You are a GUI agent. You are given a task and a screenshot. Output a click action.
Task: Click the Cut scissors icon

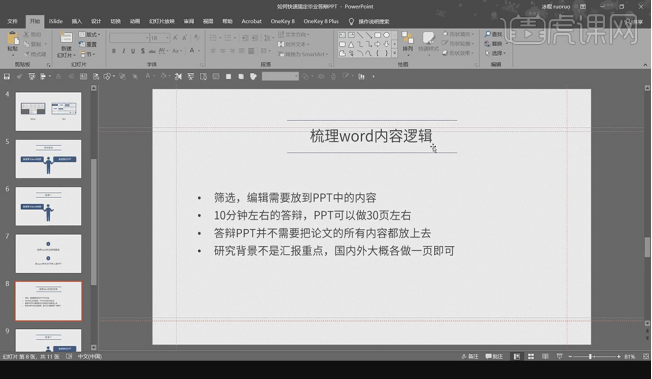click(x=27, y=35)
